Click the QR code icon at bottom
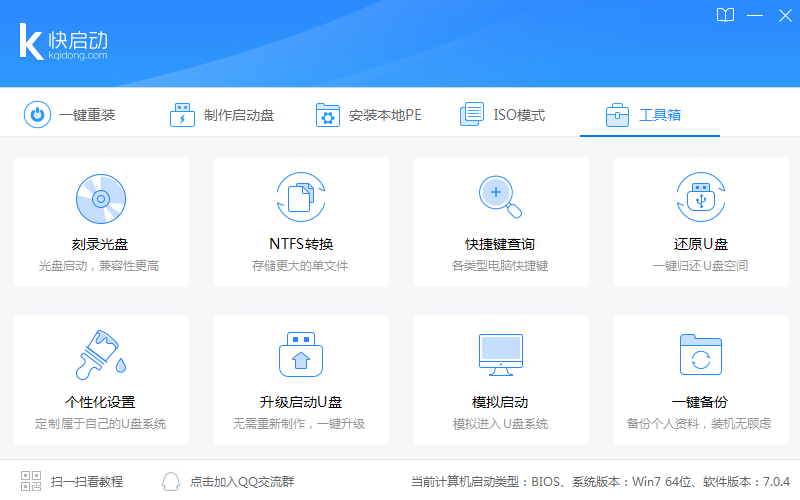800x500 pixels. tap(31, 481)
